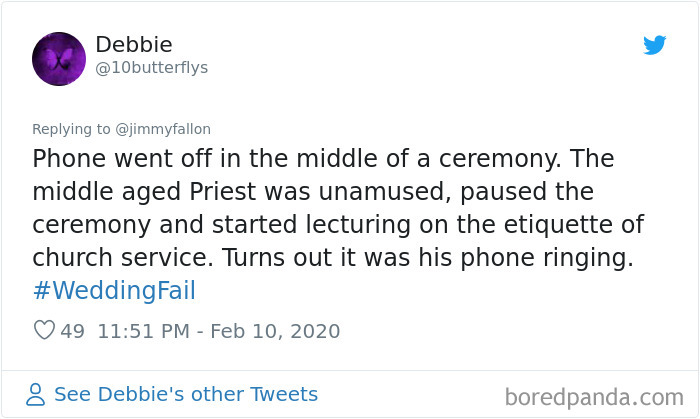Like the tweet with the heart icon

coord(44,331)
